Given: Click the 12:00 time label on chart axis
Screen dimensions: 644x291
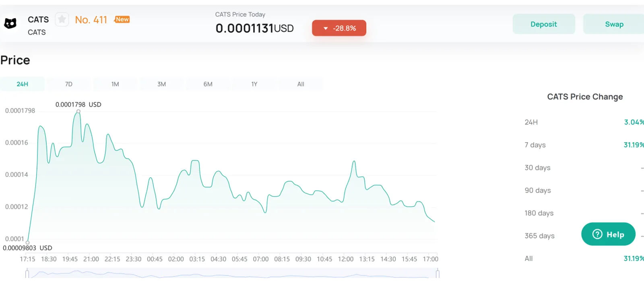Looking at the screenshot, I should 345,259.
